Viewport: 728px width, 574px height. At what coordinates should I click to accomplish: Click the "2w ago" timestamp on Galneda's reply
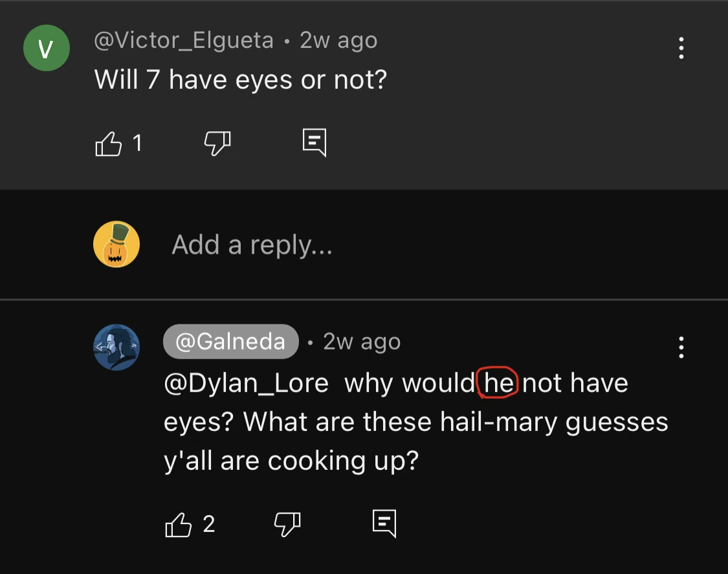tap(362, 342)
